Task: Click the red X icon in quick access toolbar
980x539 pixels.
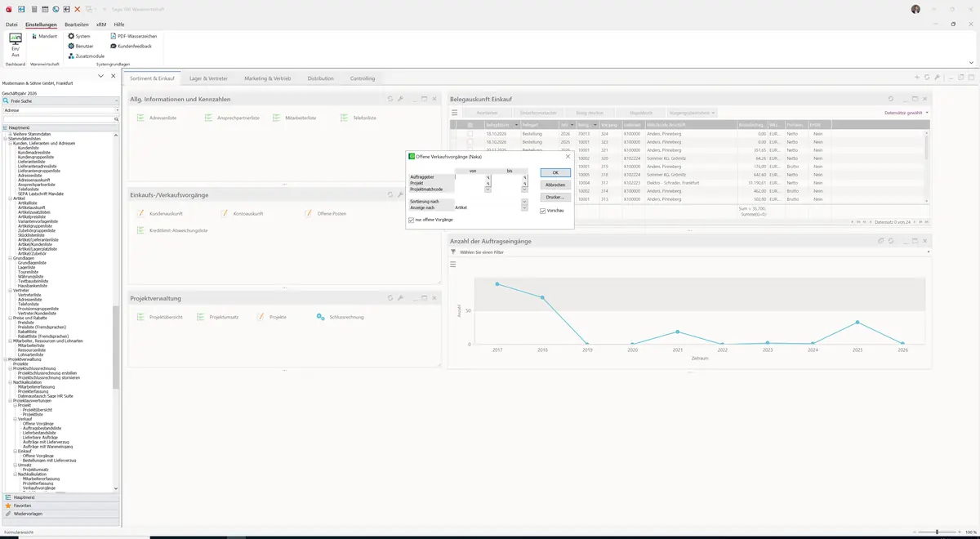Action: [x=78, y=9]
